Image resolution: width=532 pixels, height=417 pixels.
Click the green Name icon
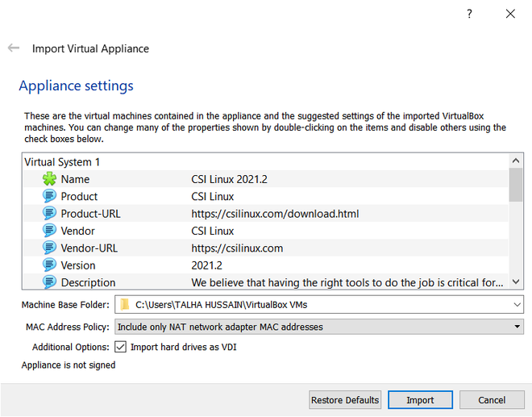click(50, 179)
